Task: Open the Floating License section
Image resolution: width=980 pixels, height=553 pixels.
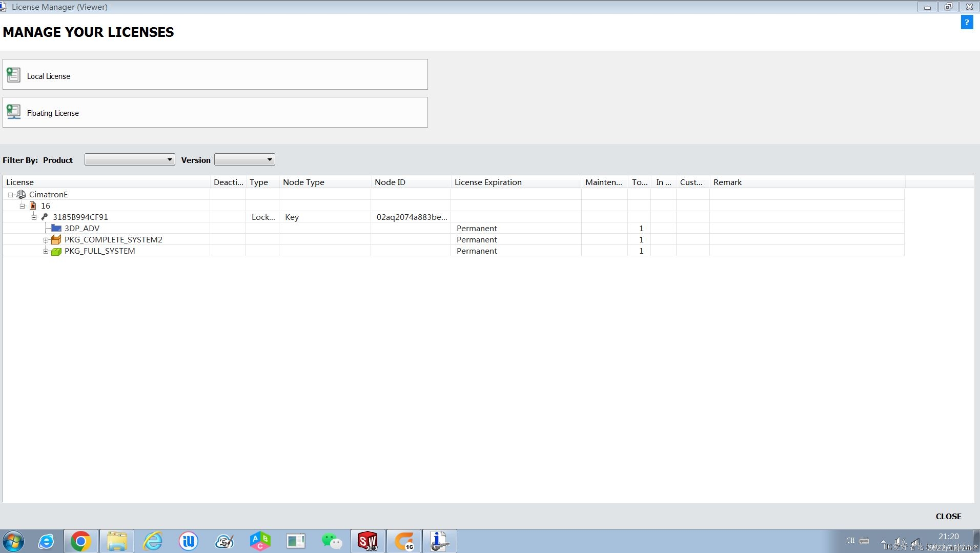Action: (215, 112)
